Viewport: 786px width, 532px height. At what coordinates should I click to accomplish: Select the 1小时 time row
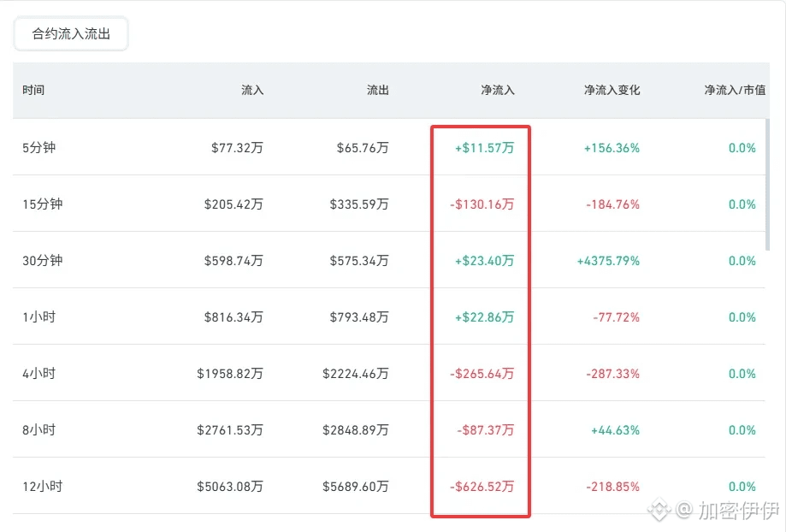[x=389, y=316]
